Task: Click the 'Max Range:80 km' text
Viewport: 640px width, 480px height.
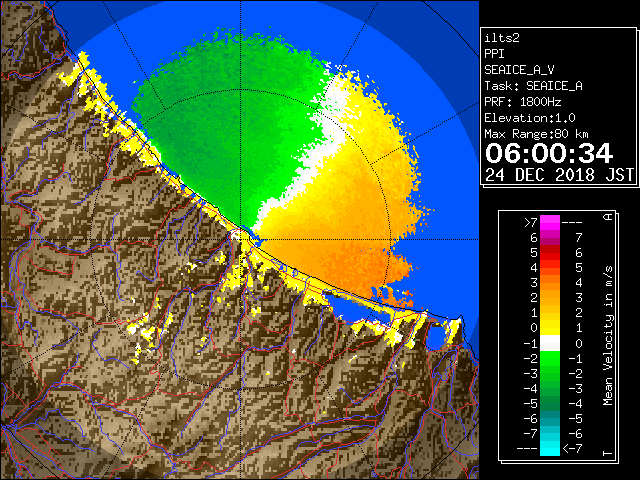Action: [x=536, y=134]
